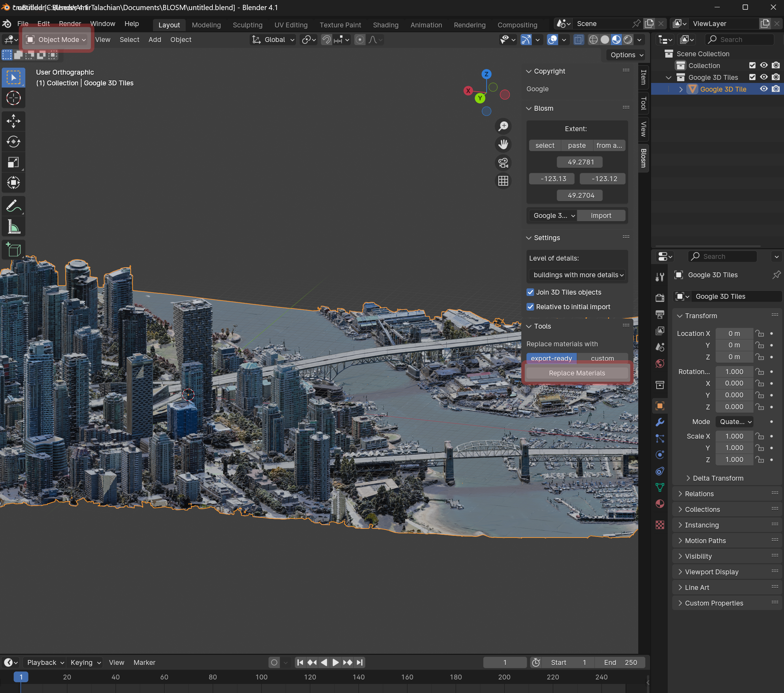Select the Move tool
The height and width of the screenshot is (693, 784).
[14, 121]
